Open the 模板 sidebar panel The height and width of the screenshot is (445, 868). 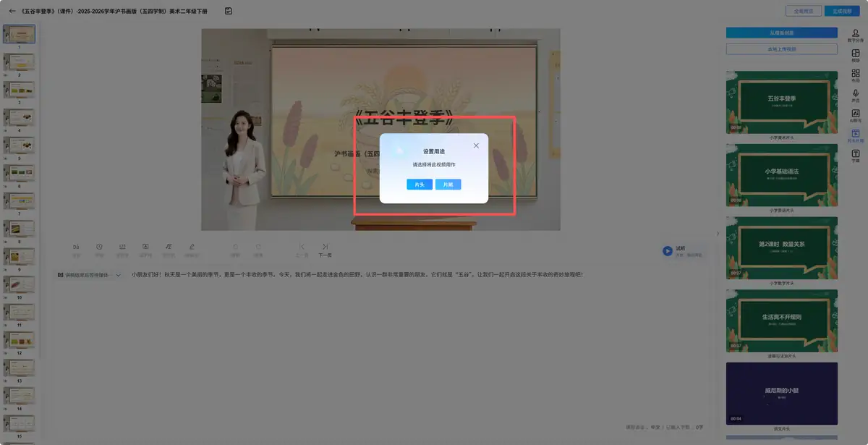tap(856, 56)
